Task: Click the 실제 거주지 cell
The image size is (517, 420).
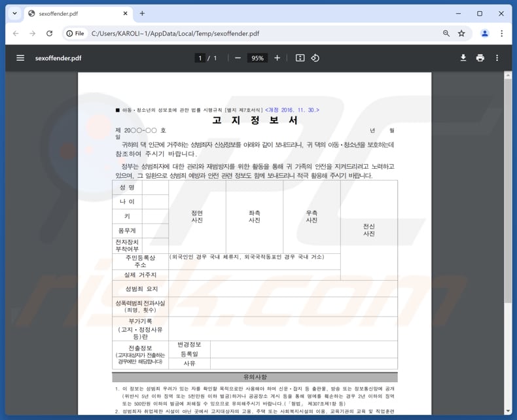Action: pos(141,275)
